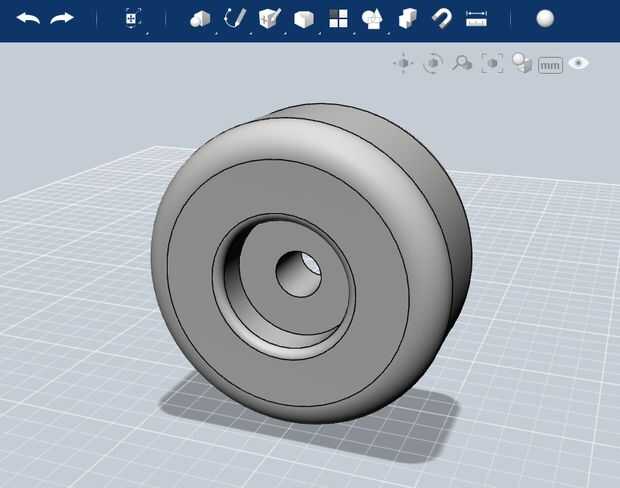
Task: Expand the Transform tool dropdown arrow
Action: click(x=147, y=34)
